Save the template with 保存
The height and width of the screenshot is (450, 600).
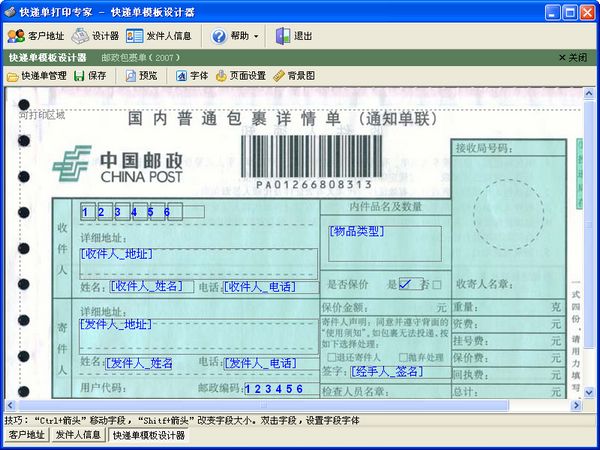[90, 76]
